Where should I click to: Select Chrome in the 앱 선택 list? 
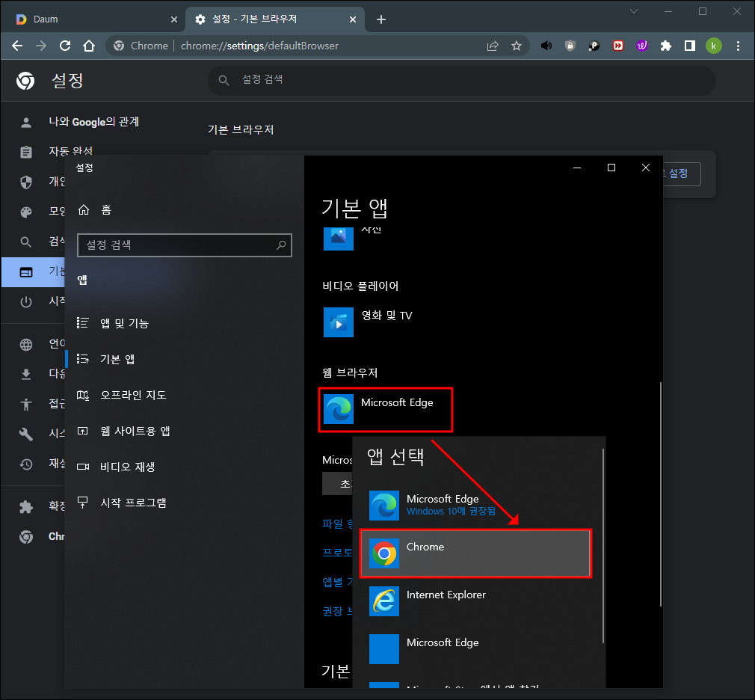click(x=475, y=553)
